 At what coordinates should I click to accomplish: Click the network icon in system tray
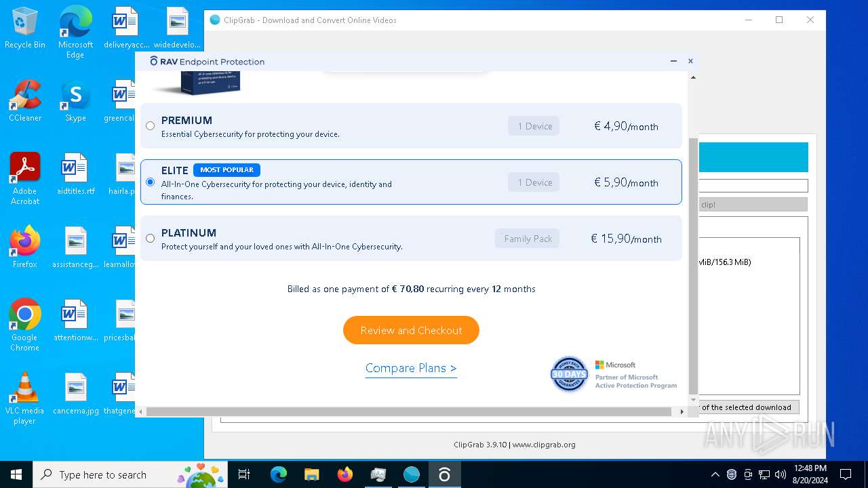(764, 474)
